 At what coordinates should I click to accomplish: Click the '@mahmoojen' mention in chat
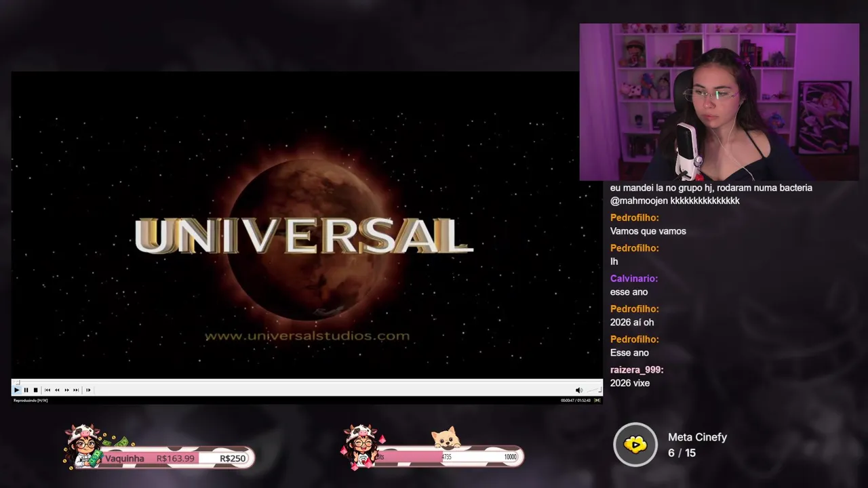coord(639,201)
